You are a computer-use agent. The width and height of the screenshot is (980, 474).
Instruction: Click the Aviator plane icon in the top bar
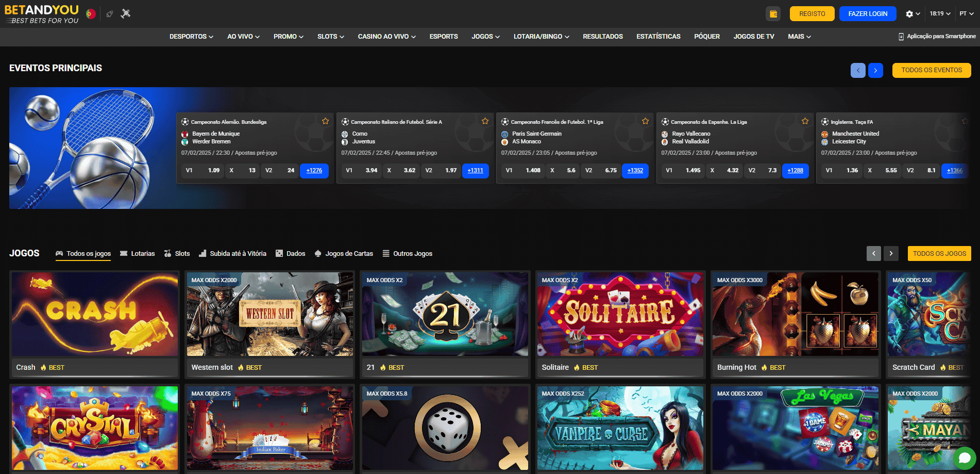125,13
